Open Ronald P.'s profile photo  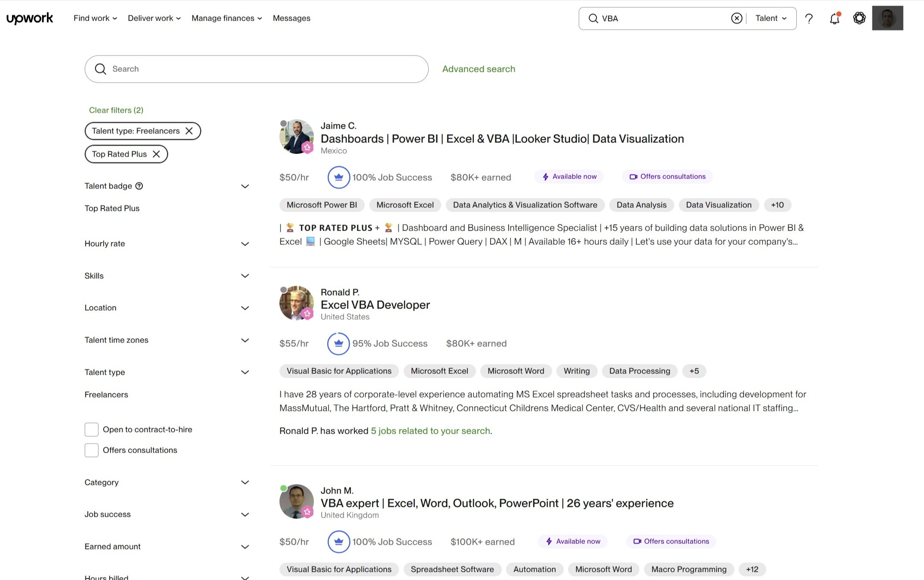tap(297, 303)
